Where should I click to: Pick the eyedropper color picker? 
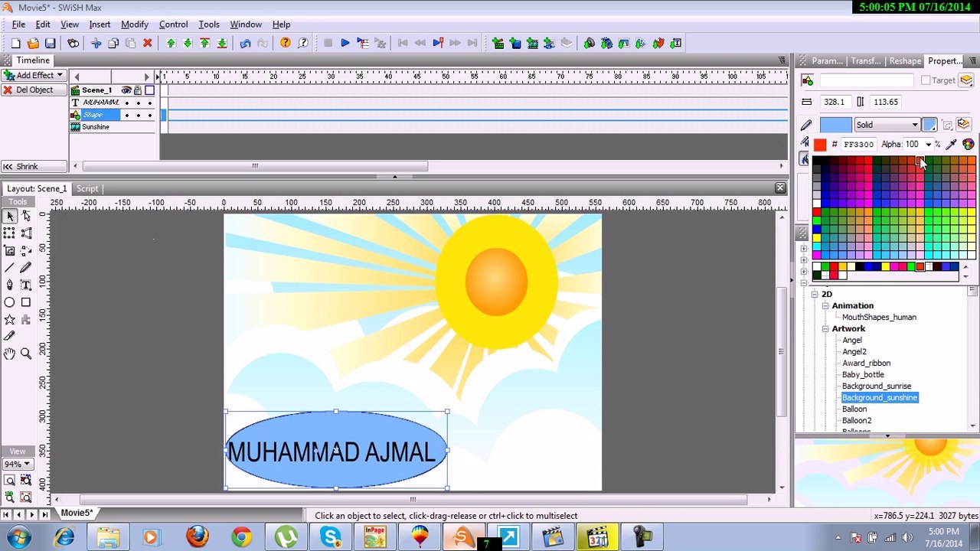tap(952, 144)
